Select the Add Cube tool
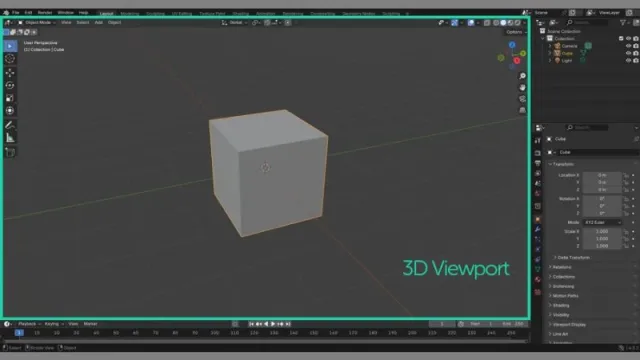 [x=10, y=152]
